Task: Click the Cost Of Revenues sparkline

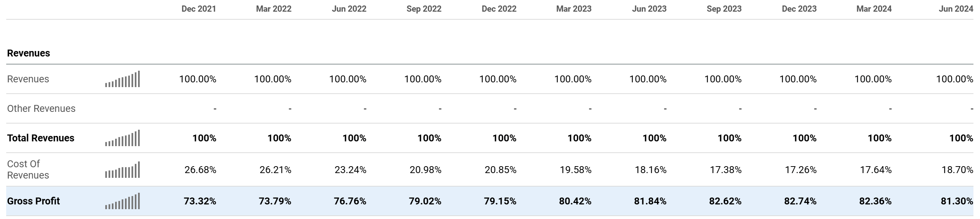Action: (x=122, y=169)
